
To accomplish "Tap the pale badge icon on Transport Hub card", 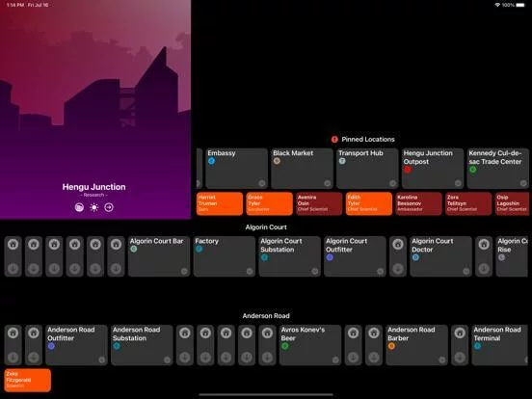I will click(342, 161).
